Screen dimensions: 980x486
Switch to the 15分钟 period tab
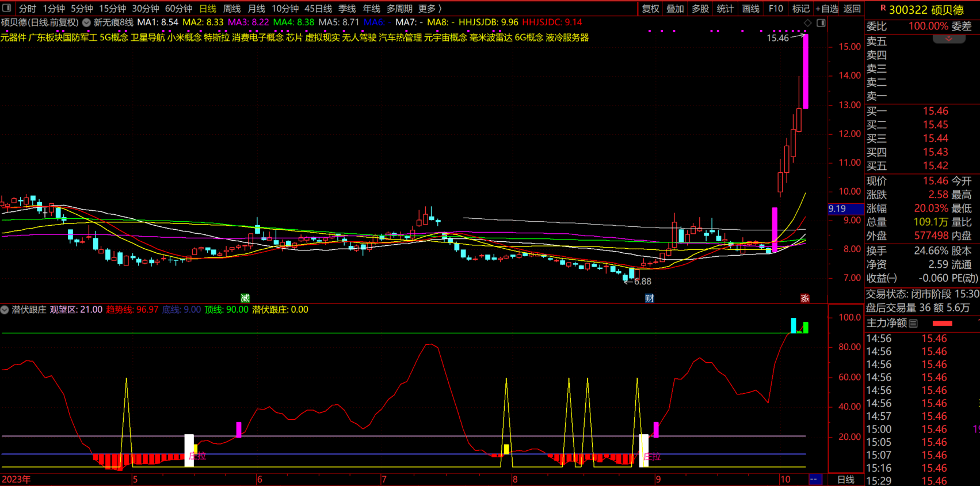[x=112, y=9]
